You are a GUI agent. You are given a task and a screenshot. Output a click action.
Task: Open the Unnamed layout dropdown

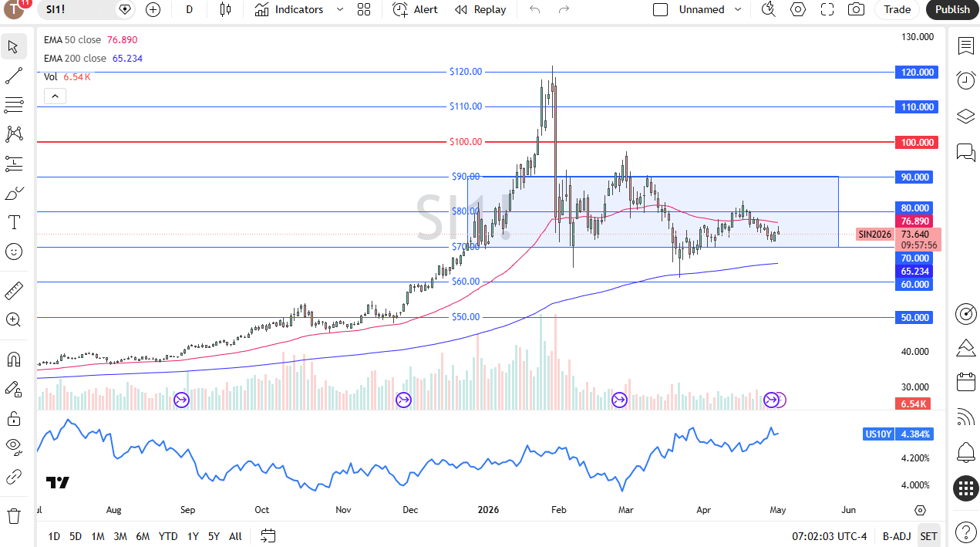[709, 9]
